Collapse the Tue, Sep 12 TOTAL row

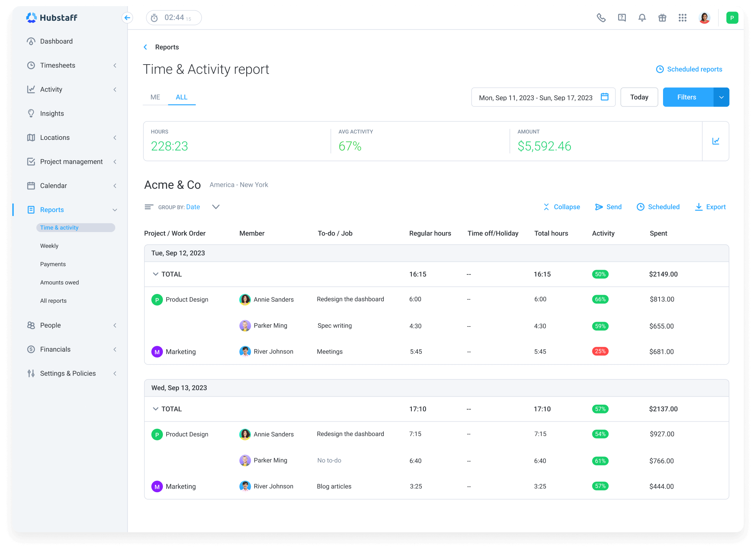(x=156, y=274)
